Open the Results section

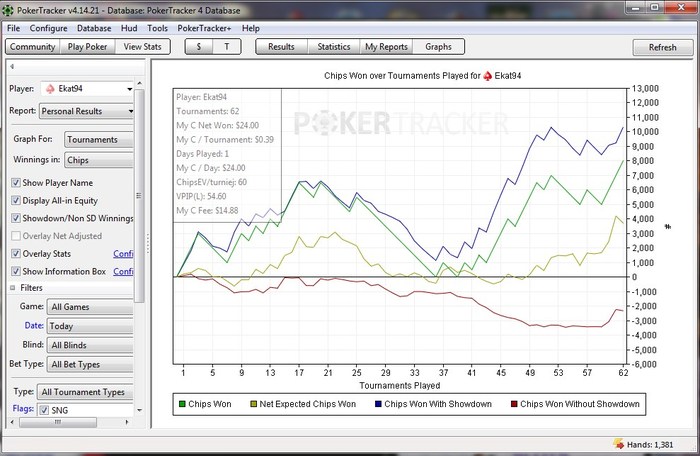point(281,47)
